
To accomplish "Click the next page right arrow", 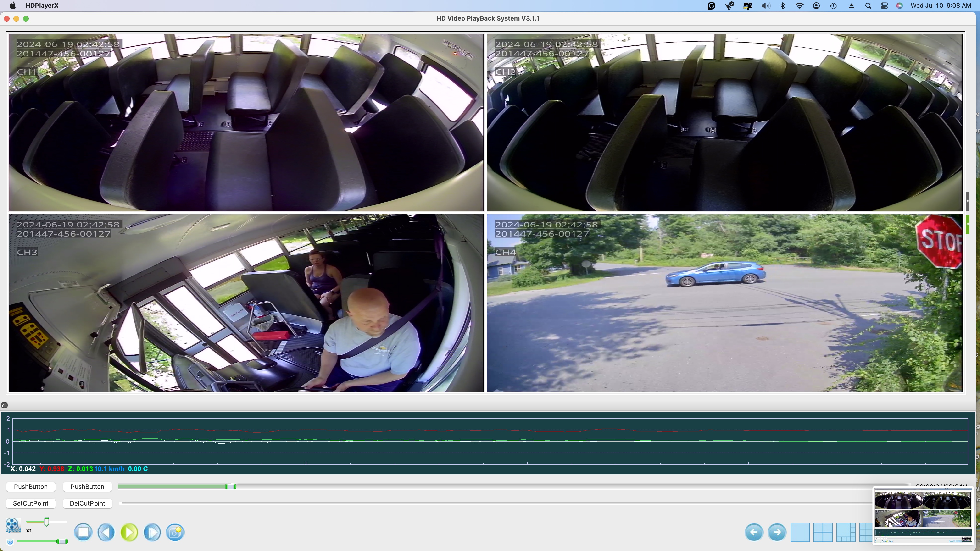I will (777, 532).
